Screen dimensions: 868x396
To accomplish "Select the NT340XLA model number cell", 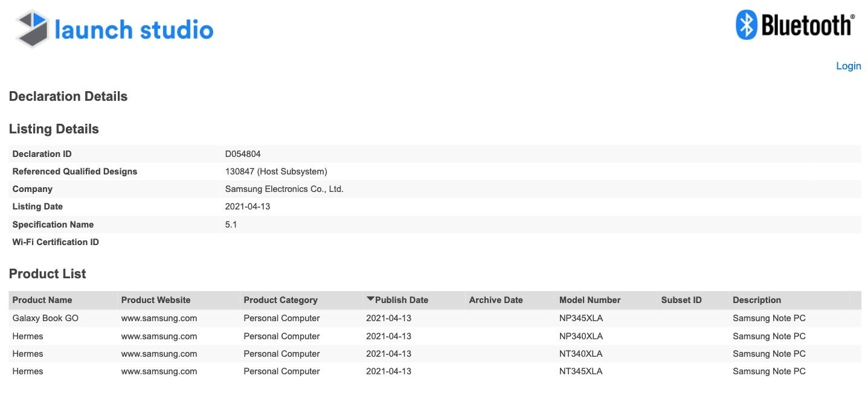I will (x=581, y=354).
